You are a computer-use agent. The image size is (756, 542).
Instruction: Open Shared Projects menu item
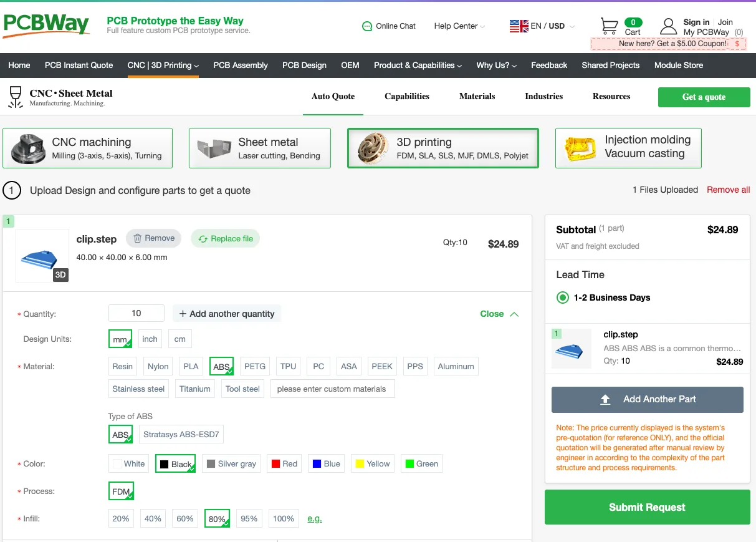point(611,65)
